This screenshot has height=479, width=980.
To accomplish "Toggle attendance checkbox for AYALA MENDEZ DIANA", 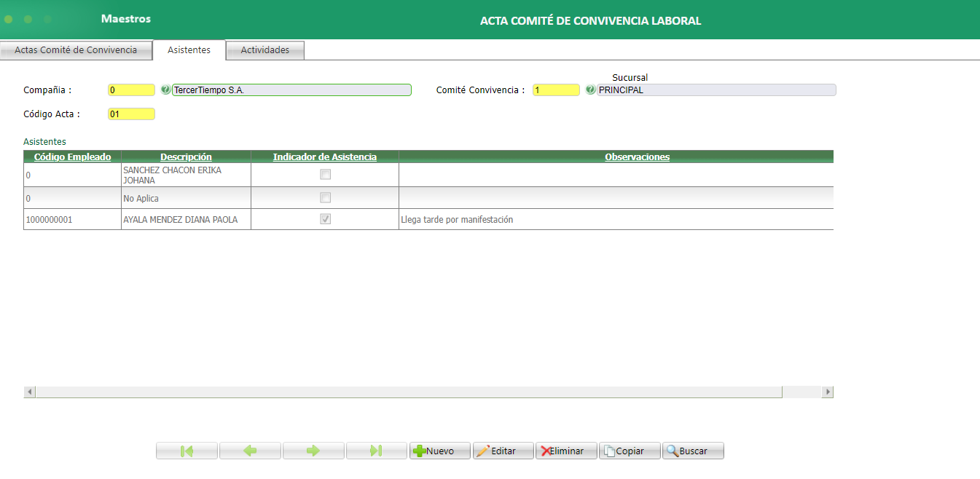I will (326, 218).
